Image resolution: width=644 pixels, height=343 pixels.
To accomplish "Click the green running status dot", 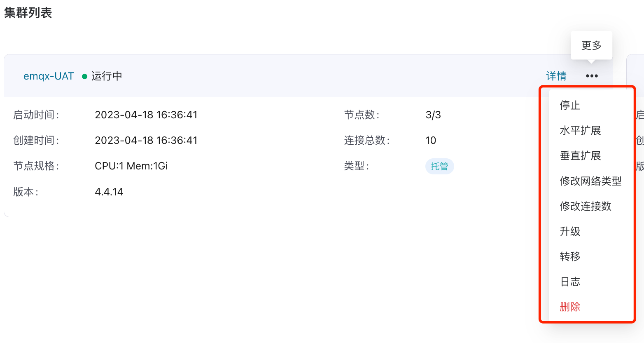I will point(84,76).
